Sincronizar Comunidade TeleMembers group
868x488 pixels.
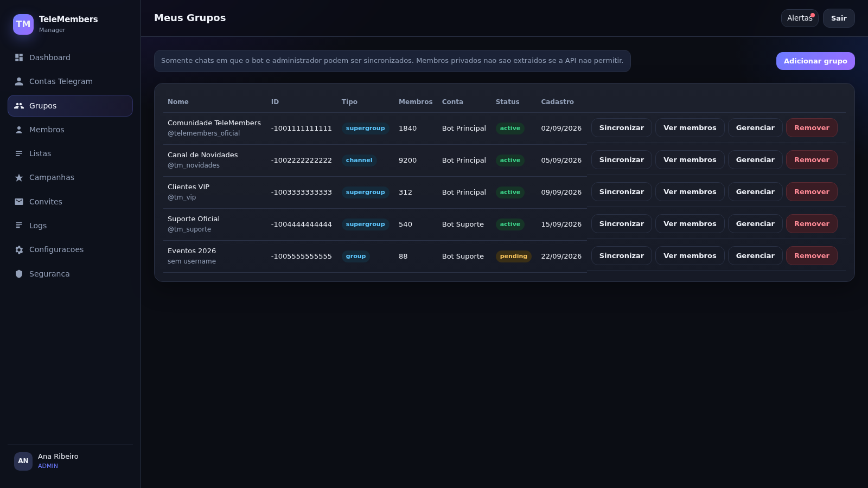pos(622,128)
